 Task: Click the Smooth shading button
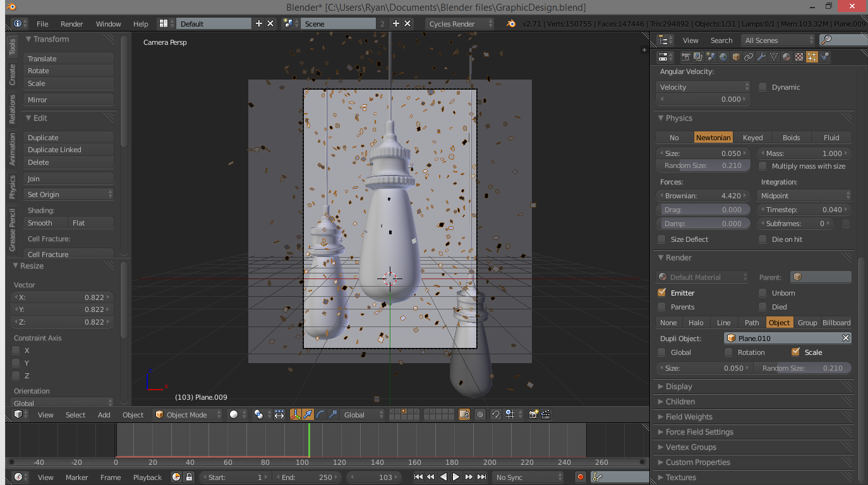45,223
